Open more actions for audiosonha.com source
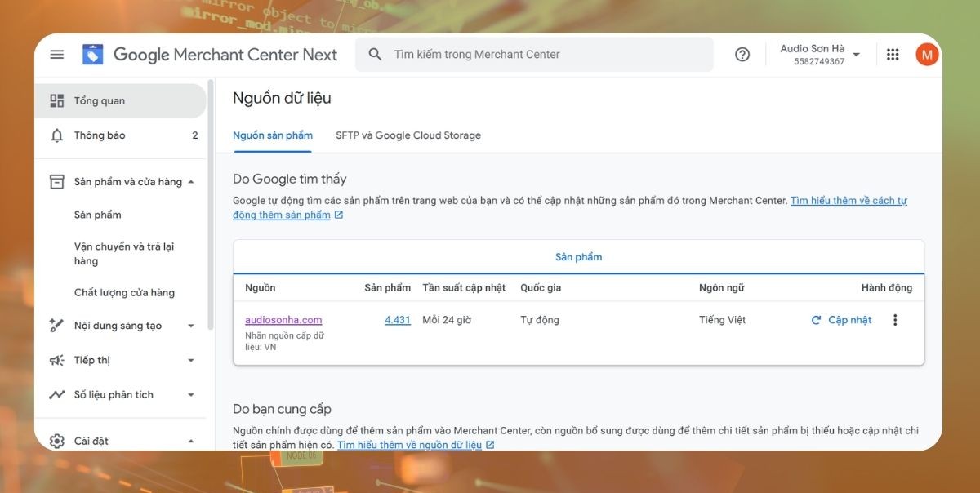980x493 pixels. (x=895, y=320)
